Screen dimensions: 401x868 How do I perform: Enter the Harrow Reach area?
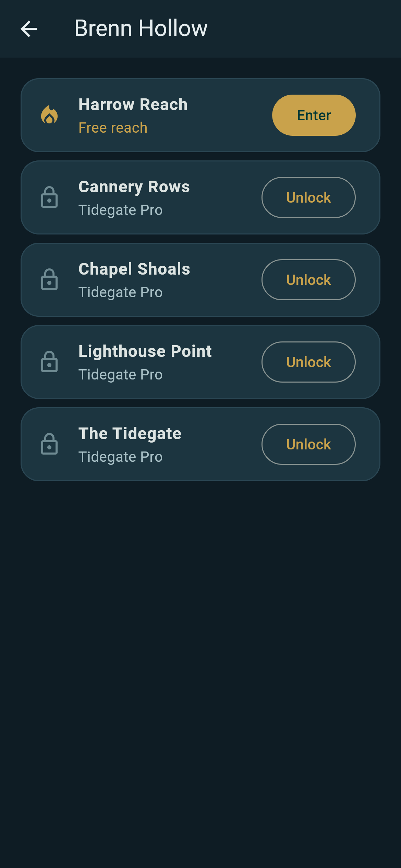(x=314, y=115)
